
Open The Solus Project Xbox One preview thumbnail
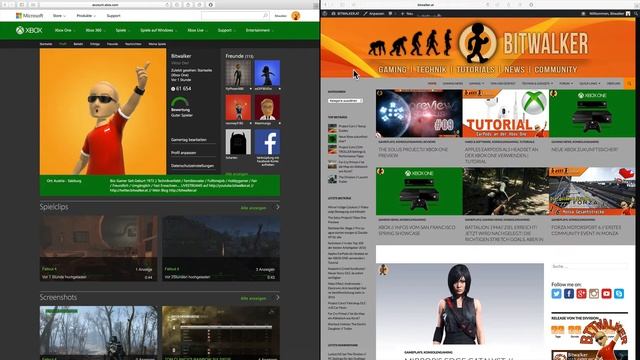[x=419, y=113]
